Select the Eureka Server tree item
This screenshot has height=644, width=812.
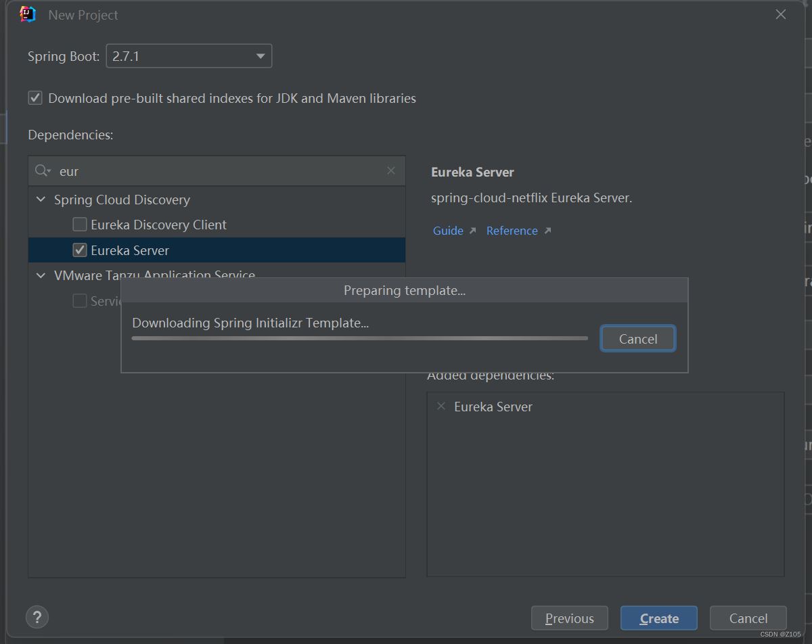pyautogui.click(x=217, y=250)
